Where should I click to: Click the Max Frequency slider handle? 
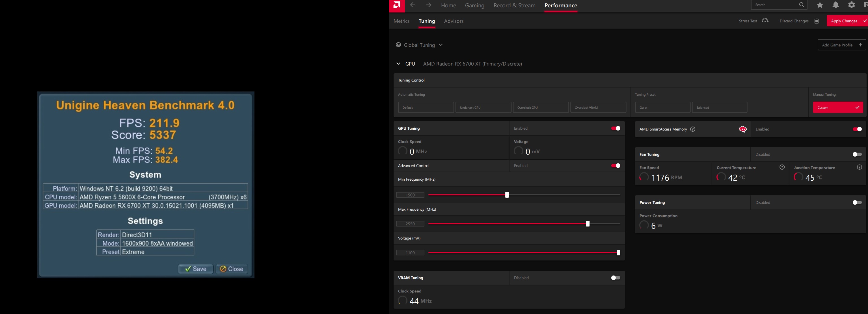click(x=588, y=223)
